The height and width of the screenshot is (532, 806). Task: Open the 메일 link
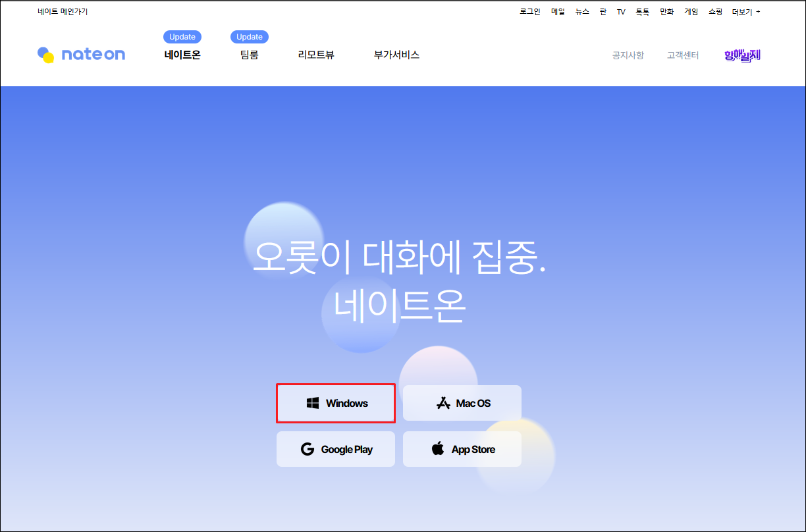558,12
